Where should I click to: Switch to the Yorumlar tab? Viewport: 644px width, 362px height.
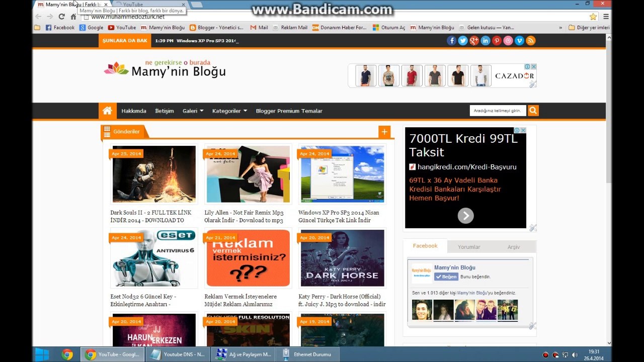pos(469,247)
